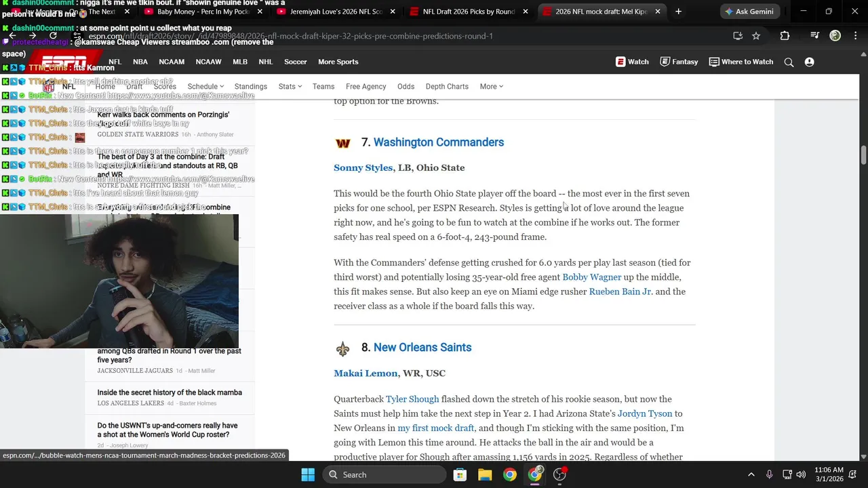Viewport: 868px width, 488px height.
Task: Open the first Chrome icon in taskbar
Action: (510, 474)
